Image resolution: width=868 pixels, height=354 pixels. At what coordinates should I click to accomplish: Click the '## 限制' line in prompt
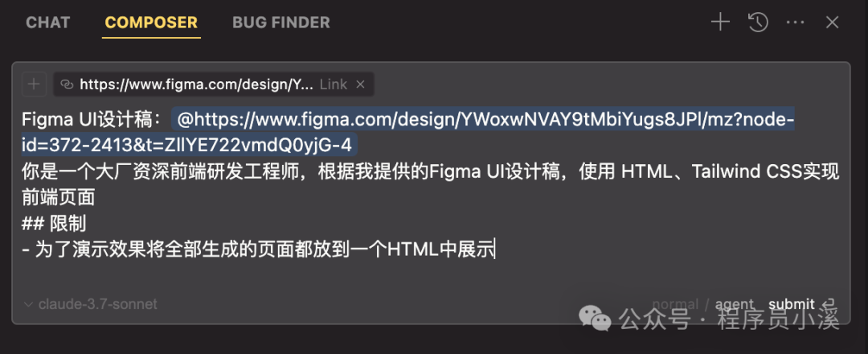pyautogui.click(x=54, y=224)
